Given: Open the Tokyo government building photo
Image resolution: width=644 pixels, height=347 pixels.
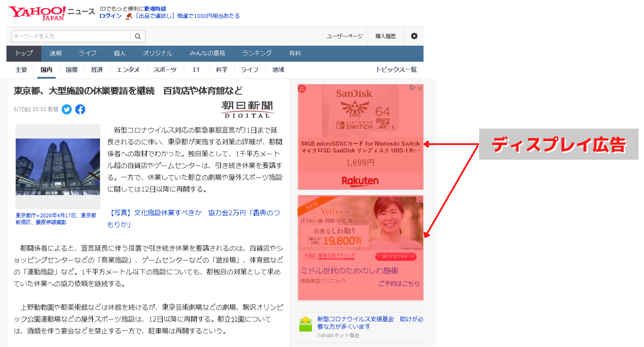Looking at the screenshot, I should [58, 166].
